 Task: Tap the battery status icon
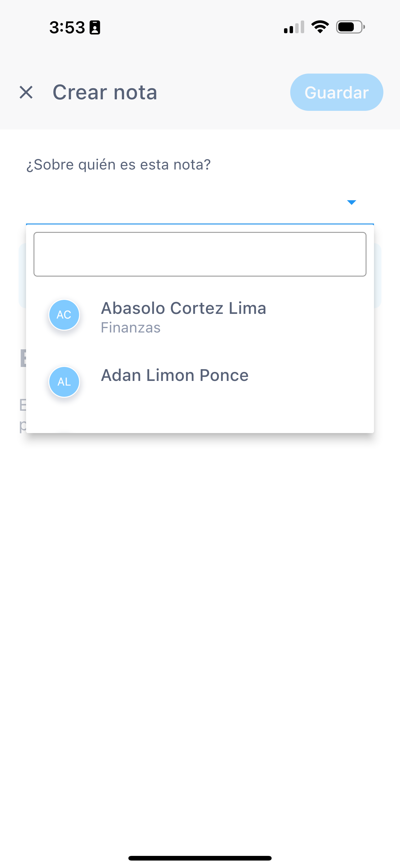350,27
